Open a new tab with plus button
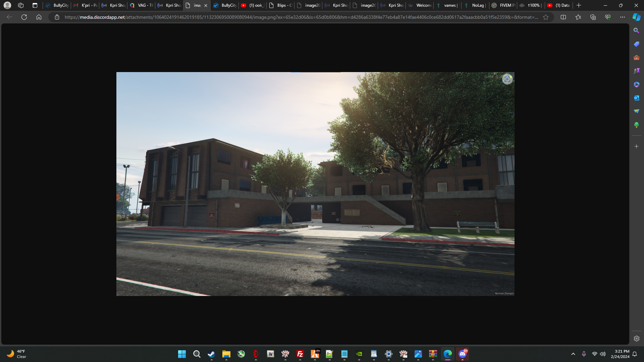This screenshot has height=362, width=644. 579,5
